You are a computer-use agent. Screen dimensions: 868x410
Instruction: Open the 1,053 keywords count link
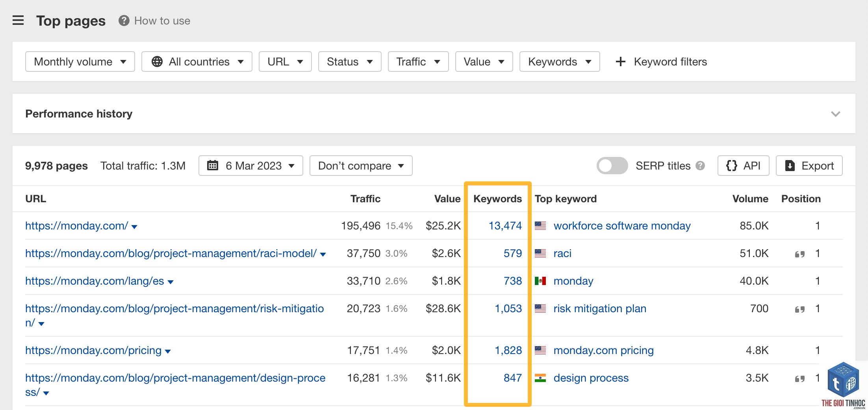508,308
